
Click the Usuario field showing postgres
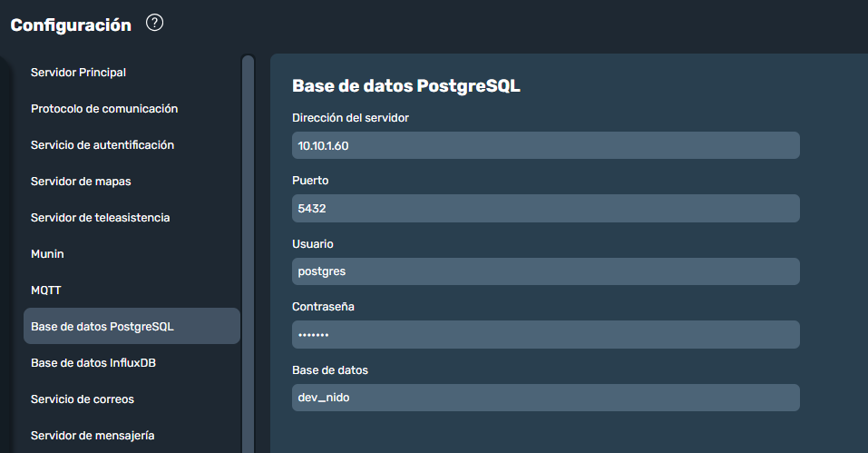click(546, 271)
